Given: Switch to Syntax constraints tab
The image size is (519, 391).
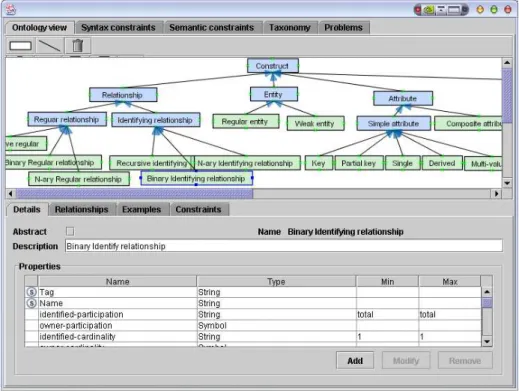Looking at the screenshot, I should [x=118, y=28].
